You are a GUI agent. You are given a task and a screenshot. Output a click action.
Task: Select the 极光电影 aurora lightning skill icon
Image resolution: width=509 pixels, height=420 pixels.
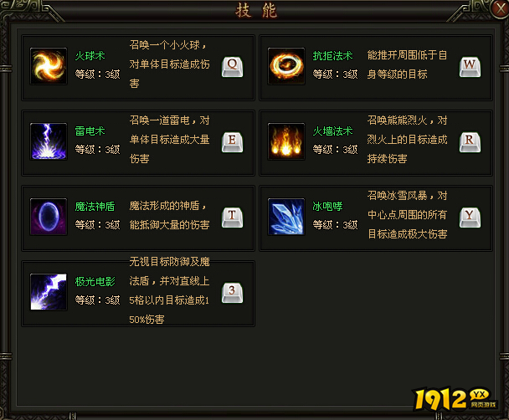click(49, 292)
